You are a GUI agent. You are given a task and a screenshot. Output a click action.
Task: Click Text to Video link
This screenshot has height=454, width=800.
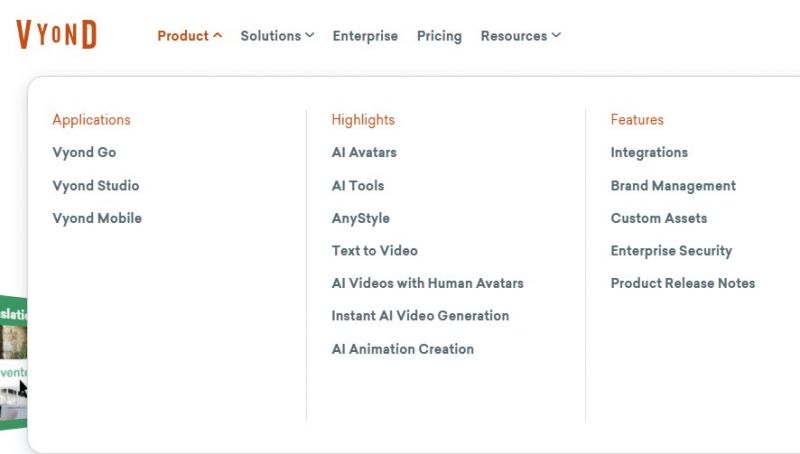374,250
